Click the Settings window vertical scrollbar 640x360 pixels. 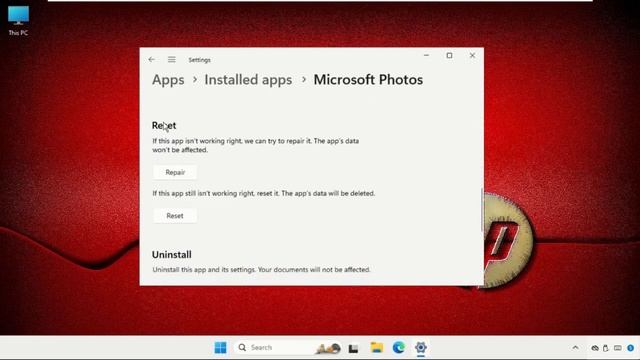[482, 210]
